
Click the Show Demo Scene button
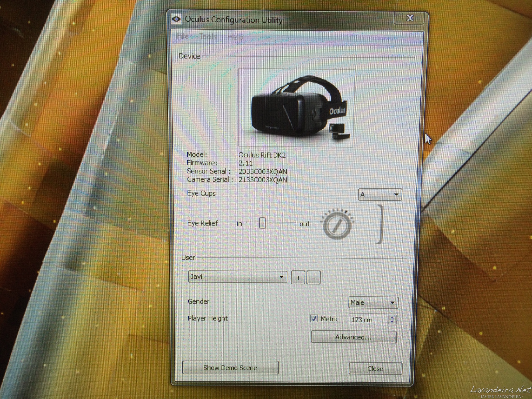[x=230, y=368]
